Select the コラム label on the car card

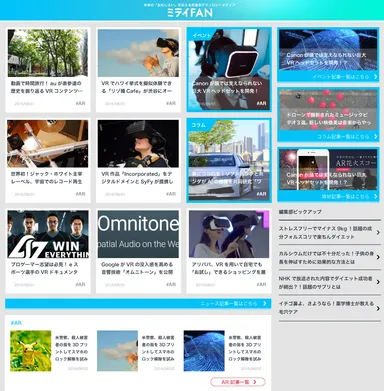tap(198, 125)
